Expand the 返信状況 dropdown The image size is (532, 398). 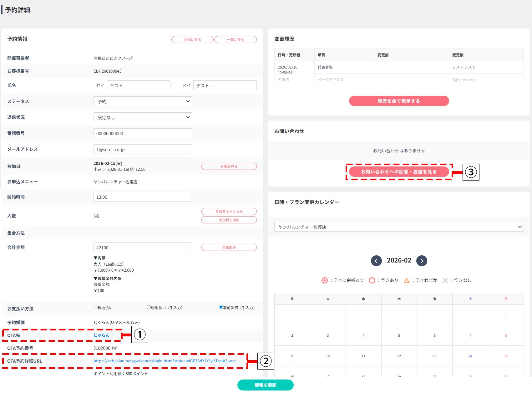[143, 117]
